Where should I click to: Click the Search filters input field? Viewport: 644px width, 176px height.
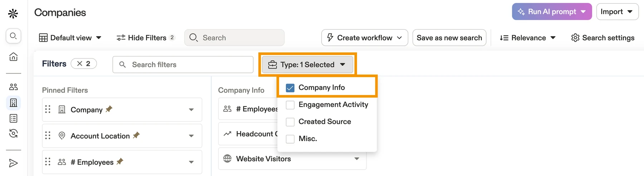[183, 65]
